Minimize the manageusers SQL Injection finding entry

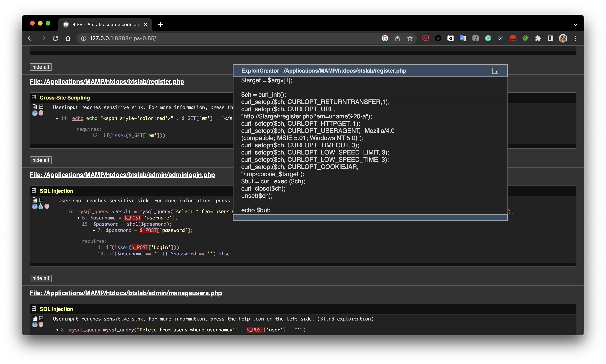[x=41, y=318]
